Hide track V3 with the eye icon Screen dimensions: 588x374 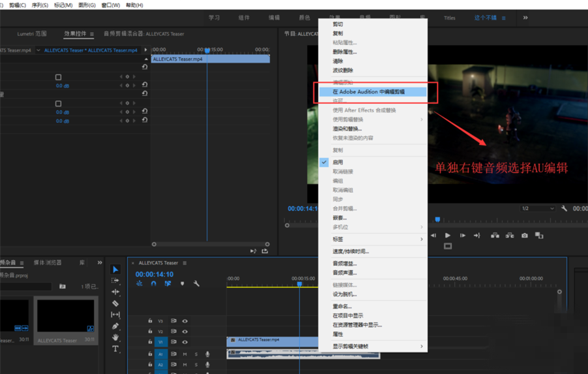184,321
